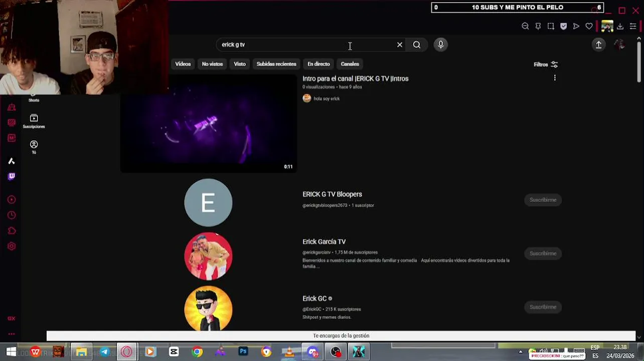644x361 pixels.
Task: Open the Erick García TV channel avatar
Action: click(x=208, y=256)
